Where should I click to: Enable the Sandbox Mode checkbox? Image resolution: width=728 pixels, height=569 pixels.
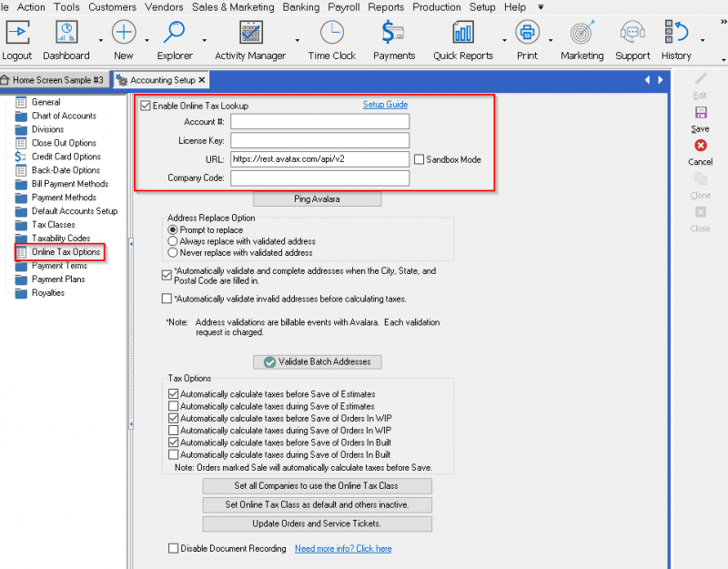point(419,159)
